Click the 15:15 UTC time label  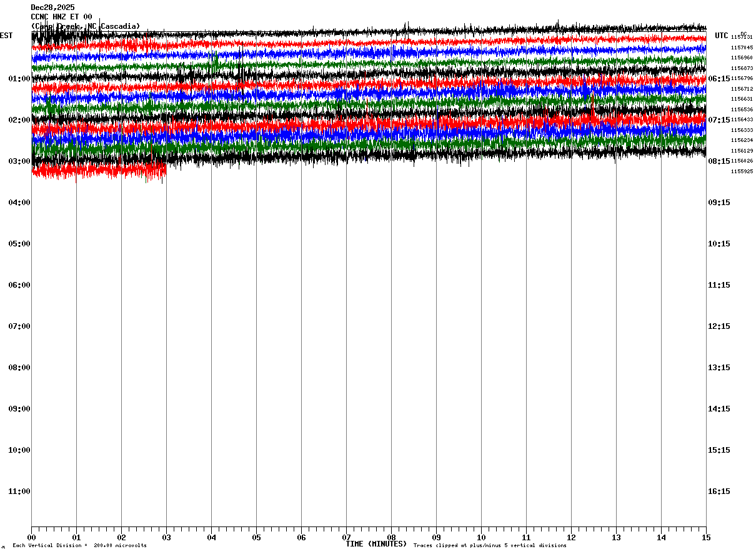[719, 450]
